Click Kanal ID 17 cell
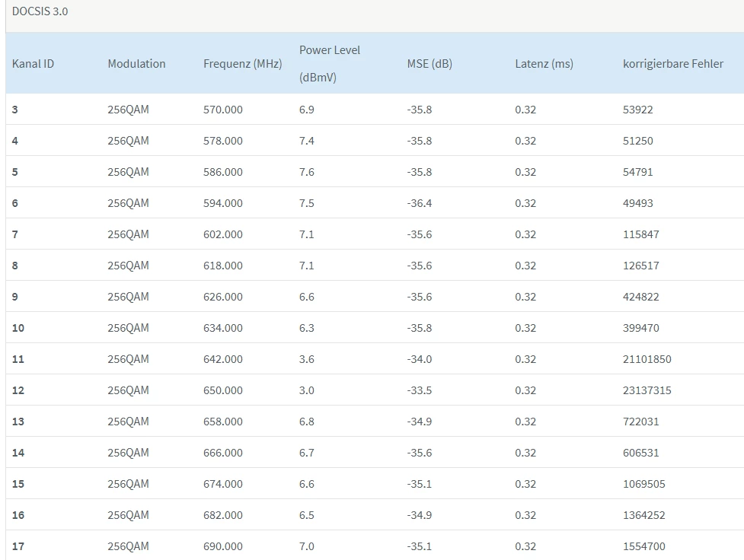This screenshot has width=744, height=560. point(18,547)
